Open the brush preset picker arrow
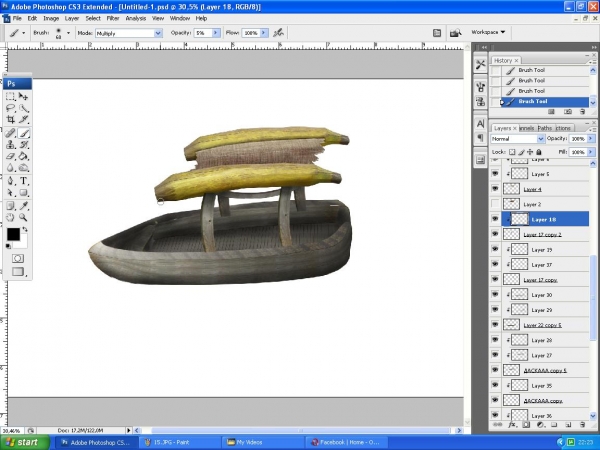 coord(68,33)
